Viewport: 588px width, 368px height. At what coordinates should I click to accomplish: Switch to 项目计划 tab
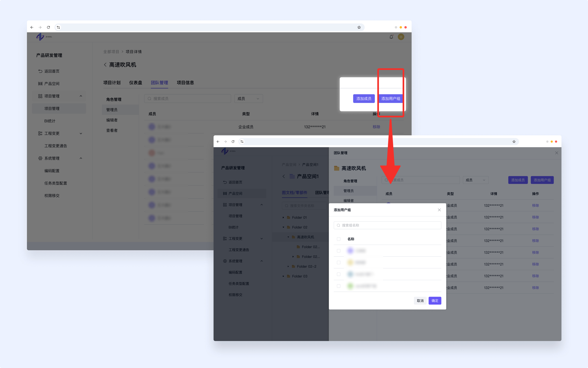(112, 83)
